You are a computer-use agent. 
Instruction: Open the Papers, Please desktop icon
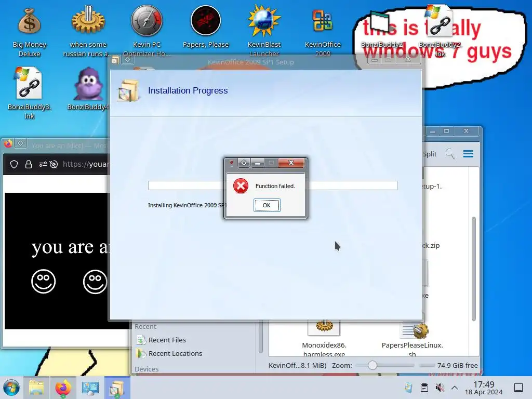point(206,27)
